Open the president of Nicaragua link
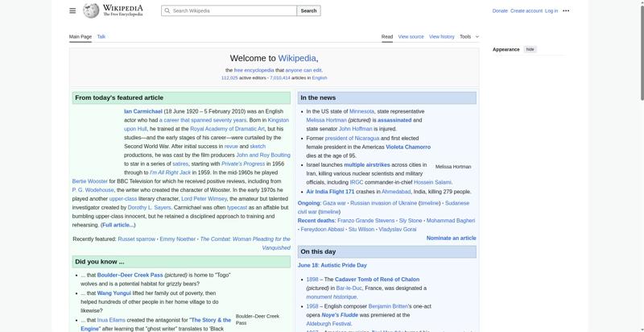The width and height of the screenshot is (644, 332). [352, 138]
